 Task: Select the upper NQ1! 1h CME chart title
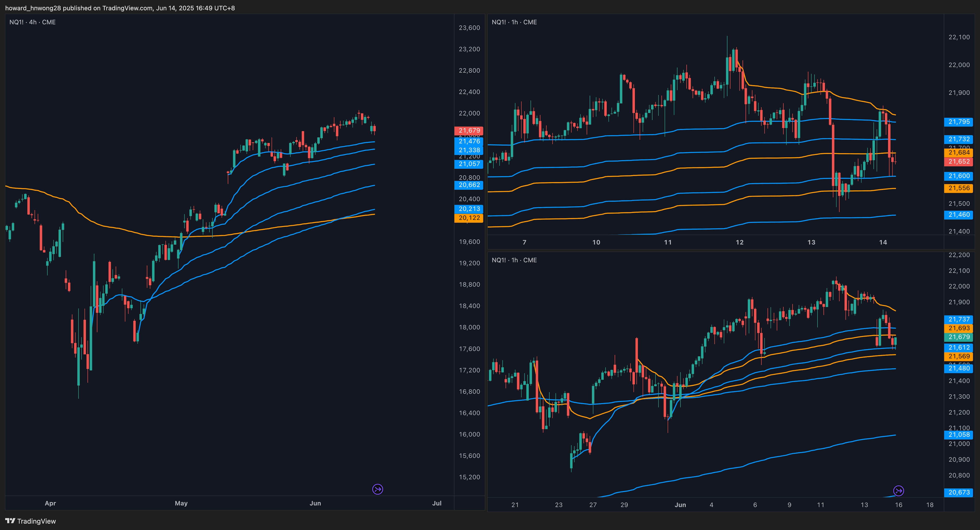point(514,22)
